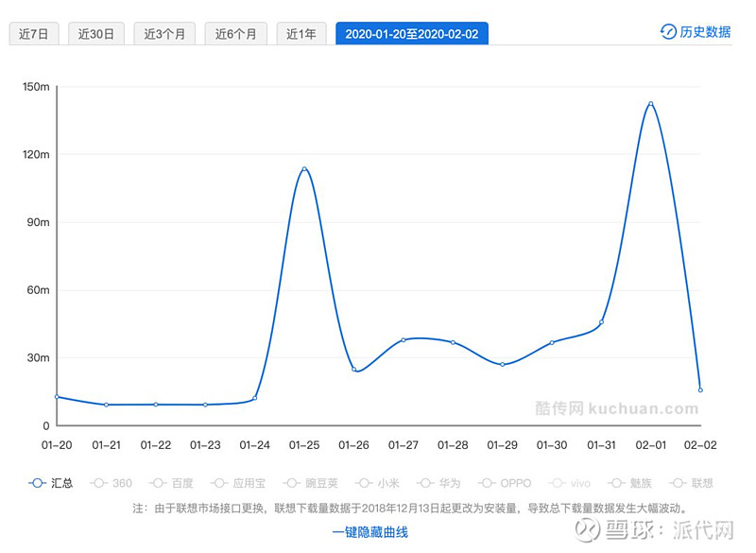Select the 01-29 data point marker
This screenshot has height=553, width=756.
503,365
